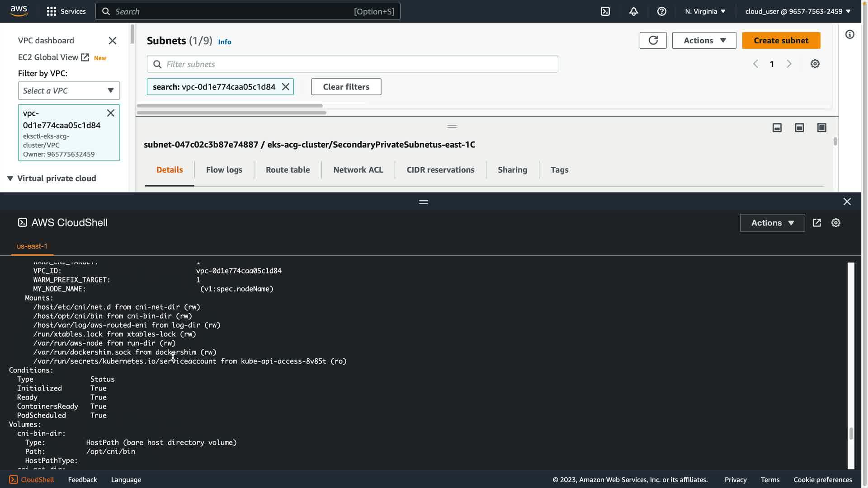Collapse the Virtual private cloud section

[x=10, y=178]
